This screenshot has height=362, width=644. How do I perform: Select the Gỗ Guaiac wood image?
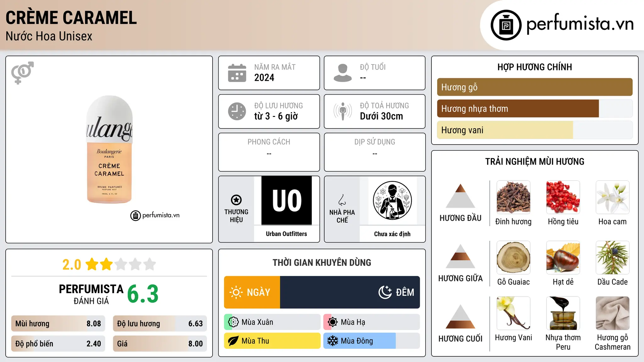[514, 258]
